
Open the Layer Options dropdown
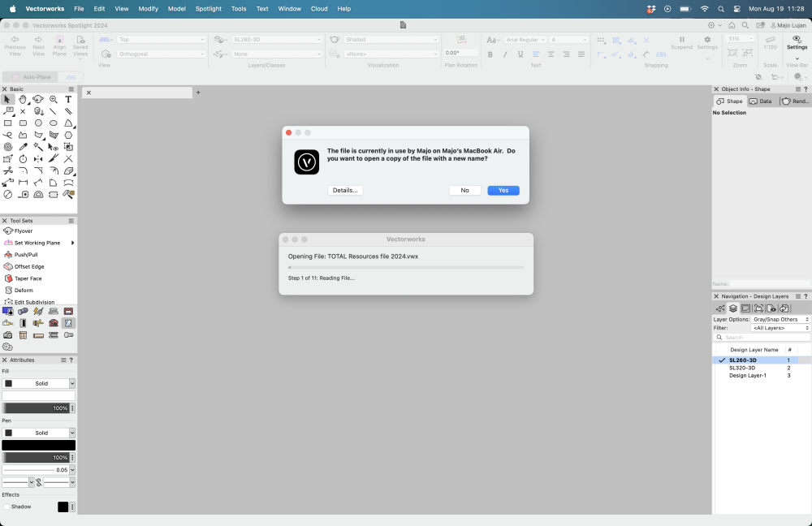[780, 319]
